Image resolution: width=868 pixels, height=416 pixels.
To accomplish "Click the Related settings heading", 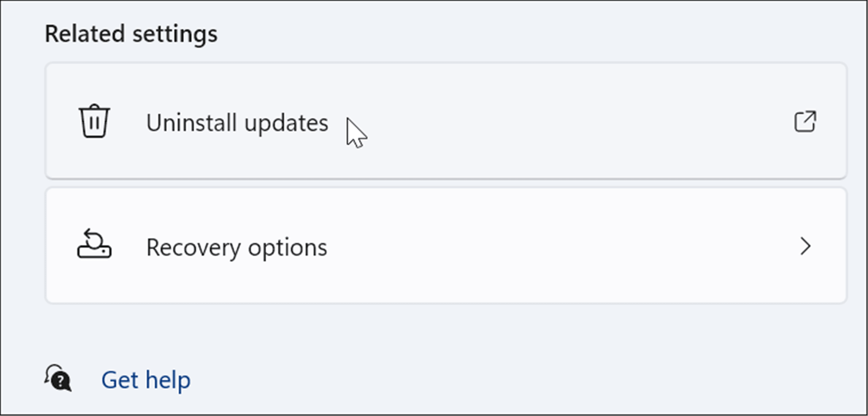I will pyautogui.click(x=131, y=34).
